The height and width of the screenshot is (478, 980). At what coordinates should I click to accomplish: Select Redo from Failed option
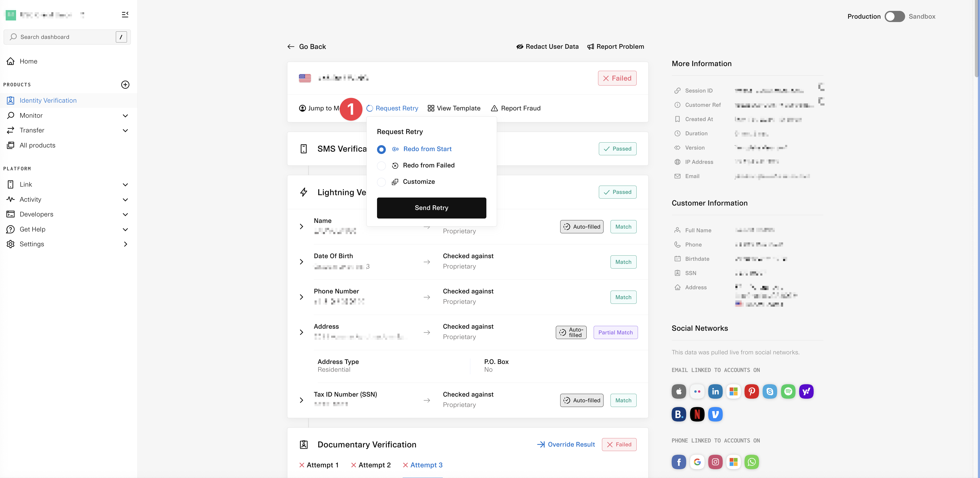point(381,166)
